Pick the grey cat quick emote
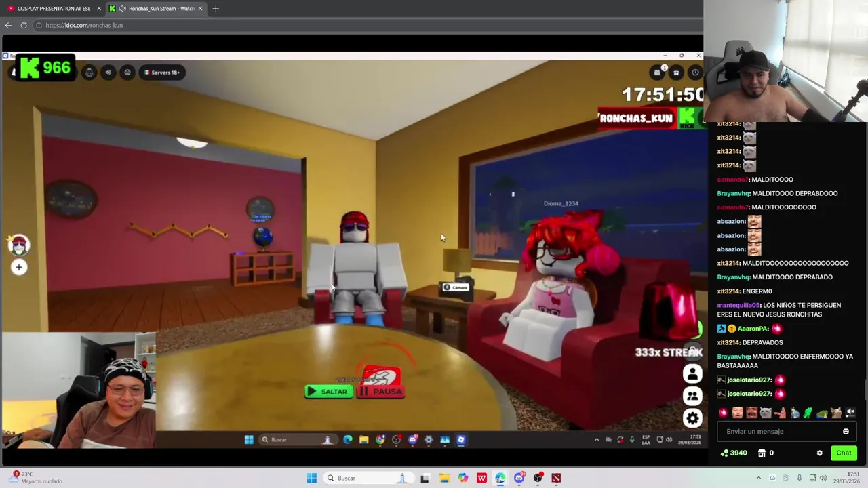Screen dimensions: 868x488 [766, 412]
